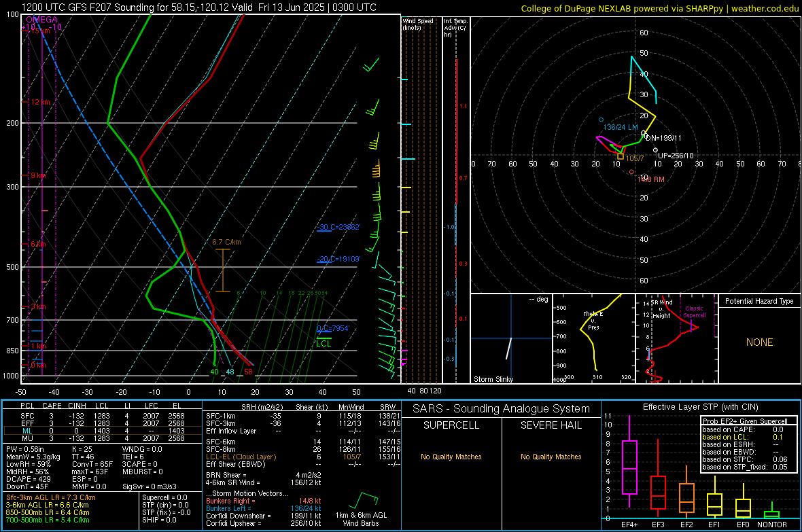Image resolution: width=802 pixels, height=532 pixels.
Task: Click the Theta-E v. Pres label
Action: pos(593,320)
